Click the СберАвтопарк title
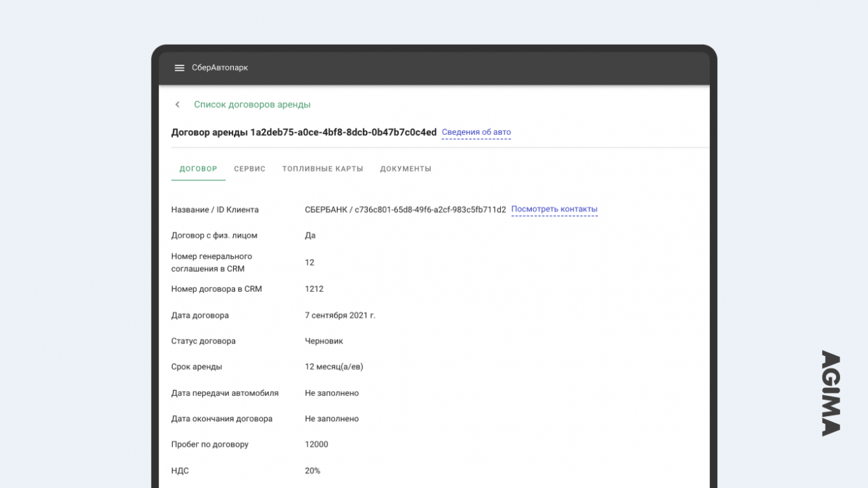The width and height of the screenshot is (868, 488). click(x=220, y=68)
